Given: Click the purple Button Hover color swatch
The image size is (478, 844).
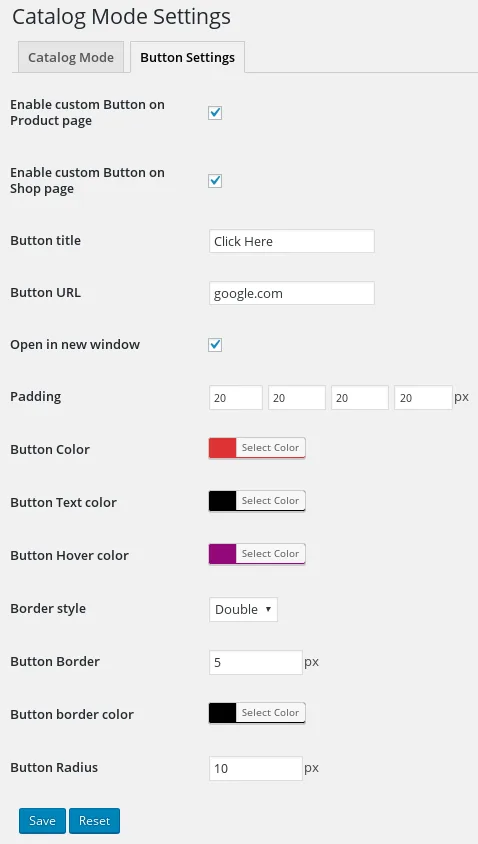Looking at the screenshot, I should point(222,554).
